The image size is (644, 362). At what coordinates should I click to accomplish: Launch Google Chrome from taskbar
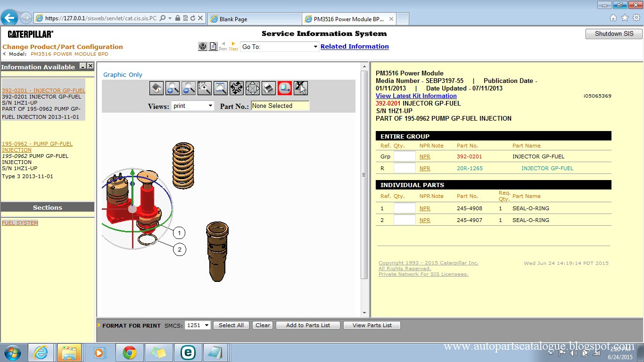click(130, 353)
